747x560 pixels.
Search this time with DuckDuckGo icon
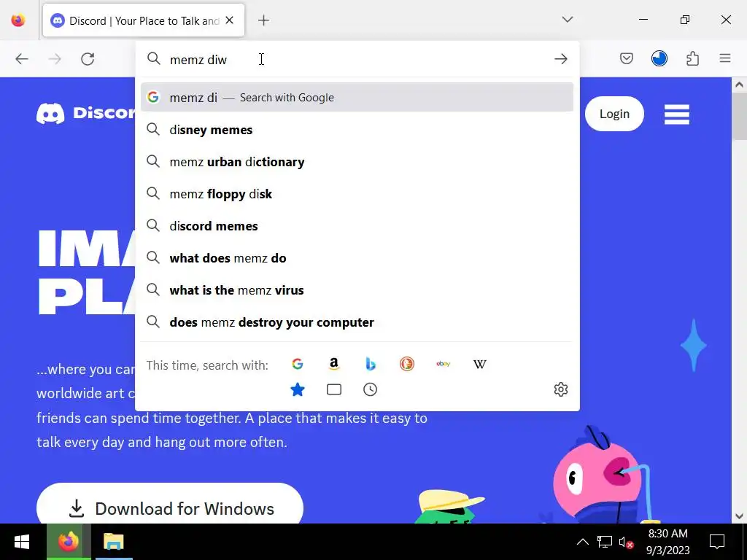407,365
